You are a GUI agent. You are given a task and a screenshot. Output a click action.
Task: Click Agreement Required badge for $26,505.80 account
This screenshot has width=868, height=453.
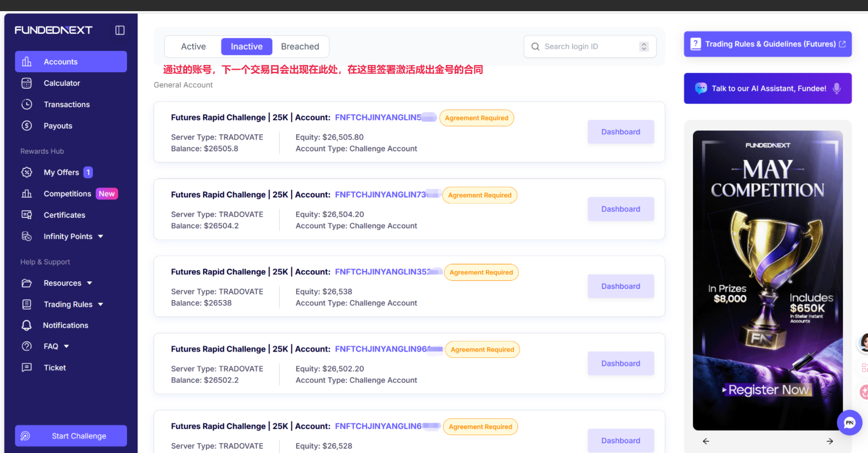(476, 118)
